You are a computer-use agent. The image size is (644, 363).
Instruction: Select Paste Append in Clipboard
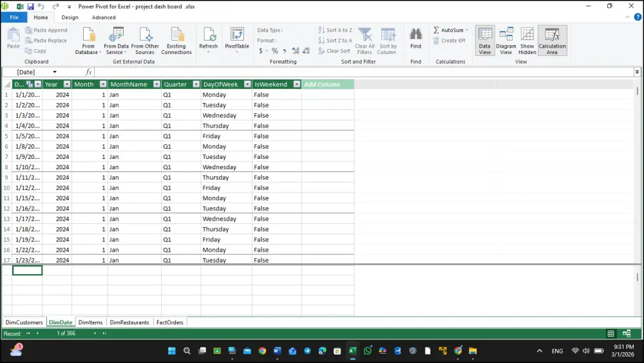[x=46, y=30]
